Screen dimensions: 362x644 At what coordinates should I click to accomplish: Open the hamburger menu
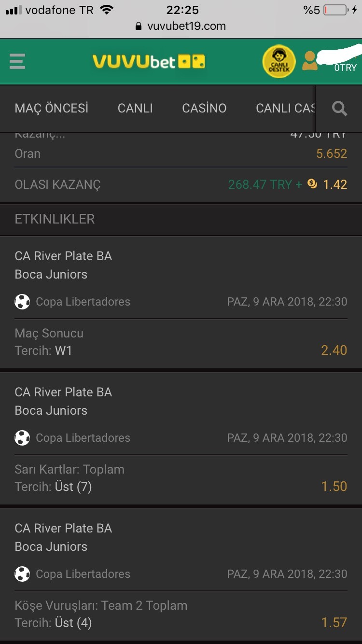coord(17,62)
